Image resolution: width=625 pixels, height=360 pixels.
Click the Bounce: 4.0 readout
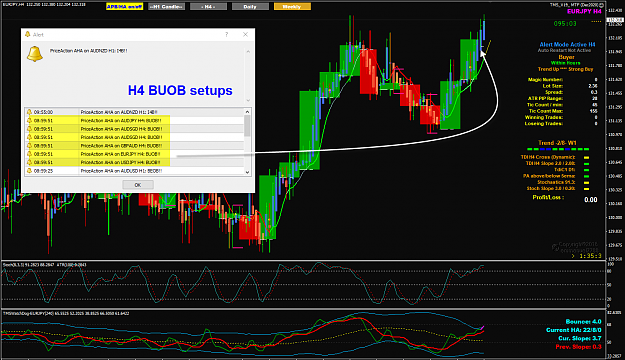[x=583, y=322]
